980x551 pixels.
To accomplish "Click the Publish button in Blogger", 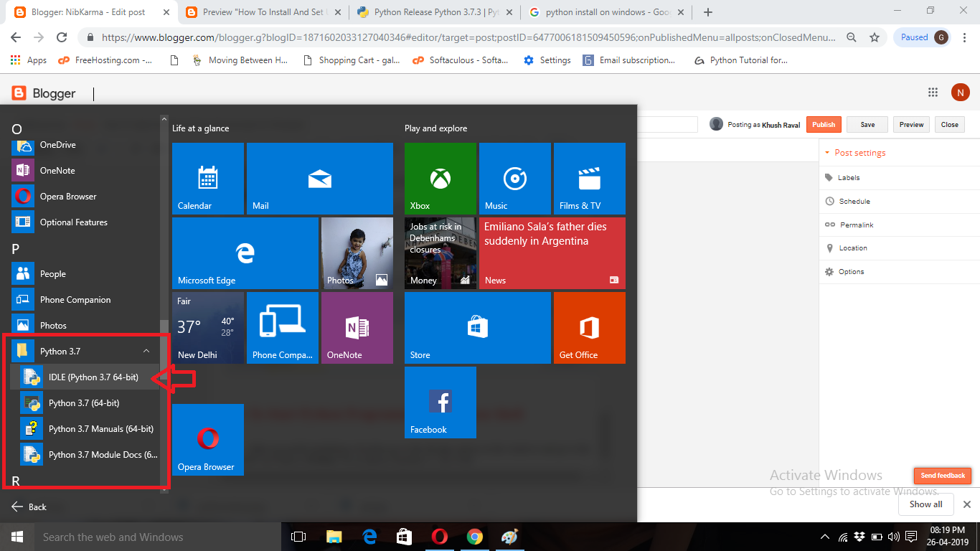I will tap(824, 124).
